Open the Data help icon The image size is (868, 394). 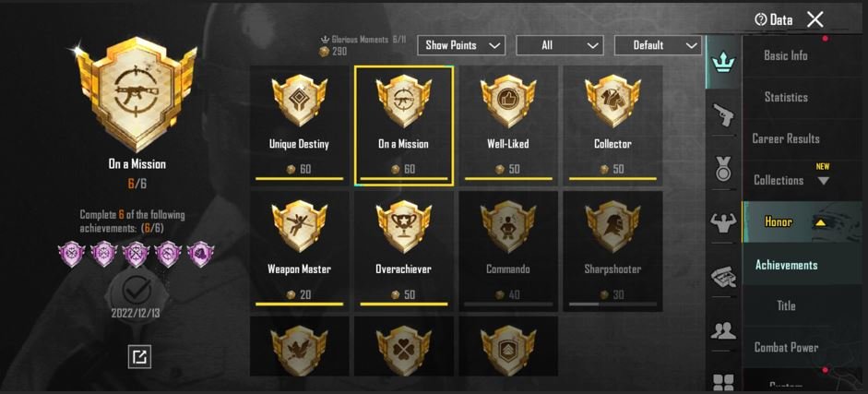(761, 20)
